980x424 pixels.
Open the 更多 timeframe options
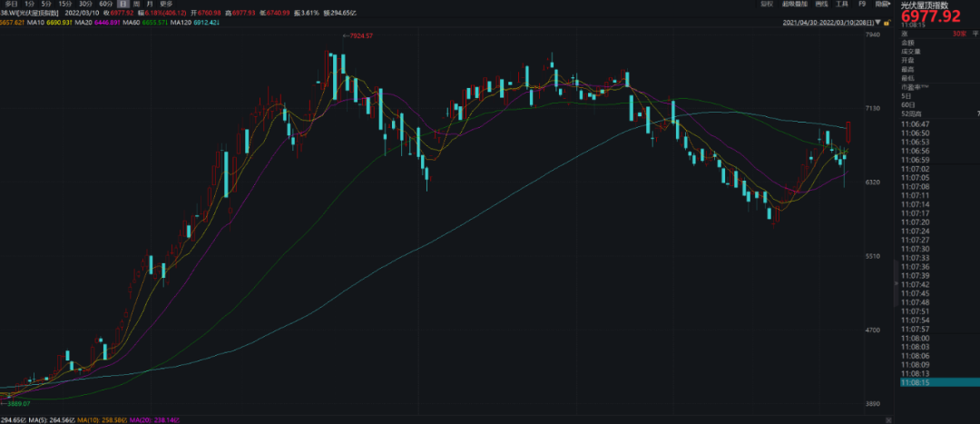pyautogui.click(x=166, y=5)
